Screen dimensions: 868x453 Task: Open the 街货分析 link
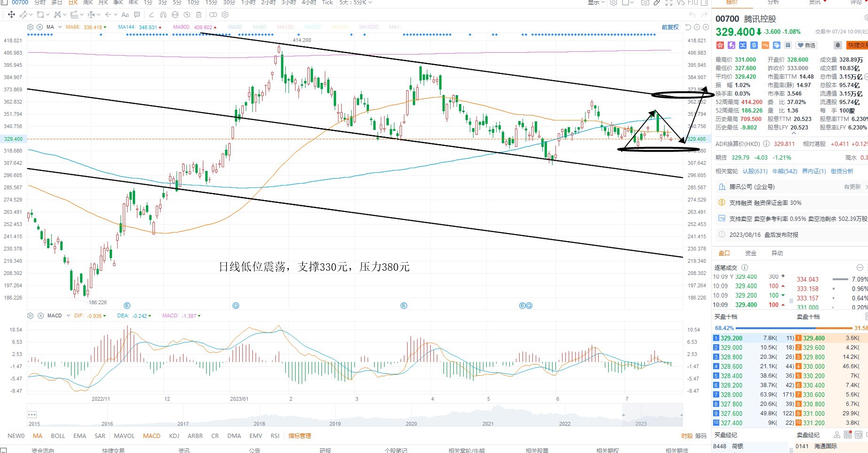pyautogui.click(x=842, y=171)
